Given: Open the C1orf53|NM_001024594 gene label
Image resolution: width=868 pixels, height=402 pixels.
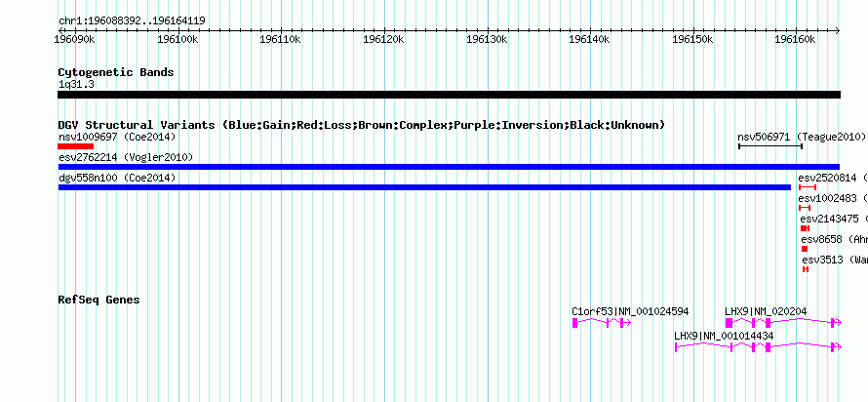Looking at the screenshot, I should click(630, 311).
